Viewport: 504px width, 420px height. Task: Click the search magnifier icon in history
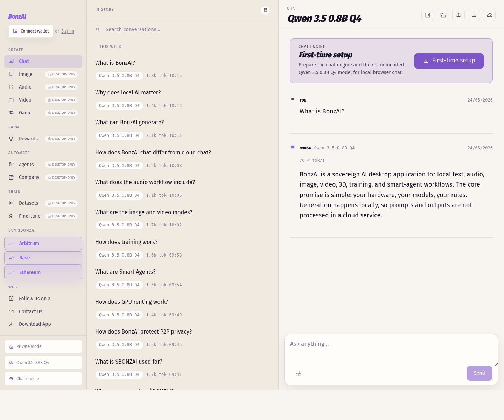[x=98, y=30]
